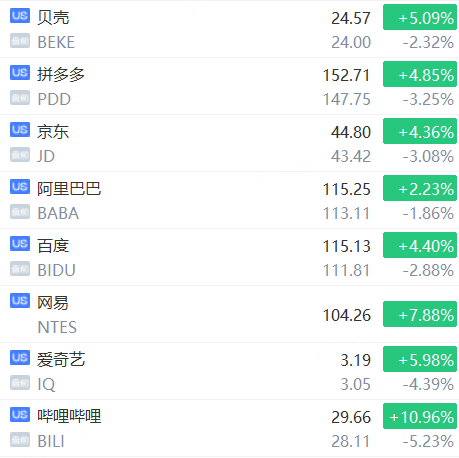Image resolution: width=459 pixels, height=458 pixels.
Task: Click the NTES ticker label
Action: (57, 327)
